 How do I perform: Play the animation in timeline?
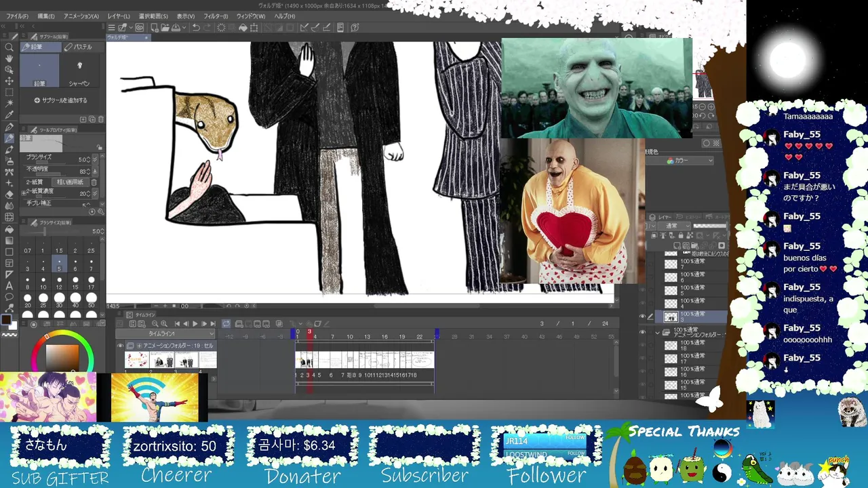(x=195, y=324)
